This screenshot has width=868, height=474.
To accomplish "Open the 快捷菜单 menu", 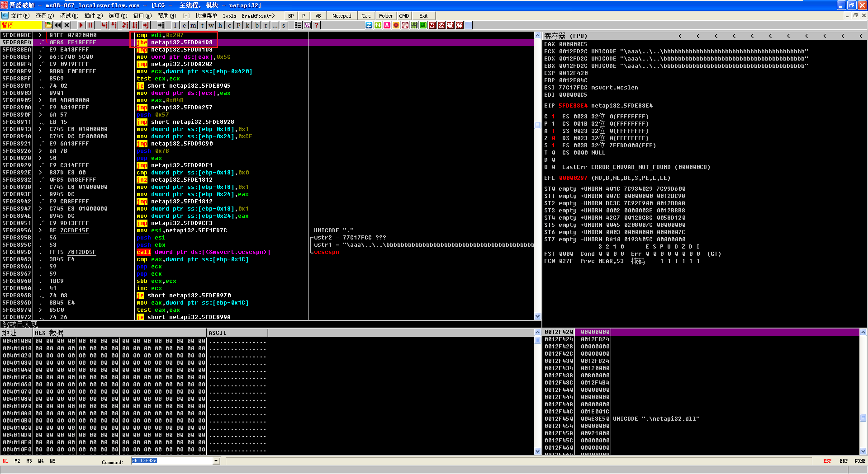I will pos(206,16).
